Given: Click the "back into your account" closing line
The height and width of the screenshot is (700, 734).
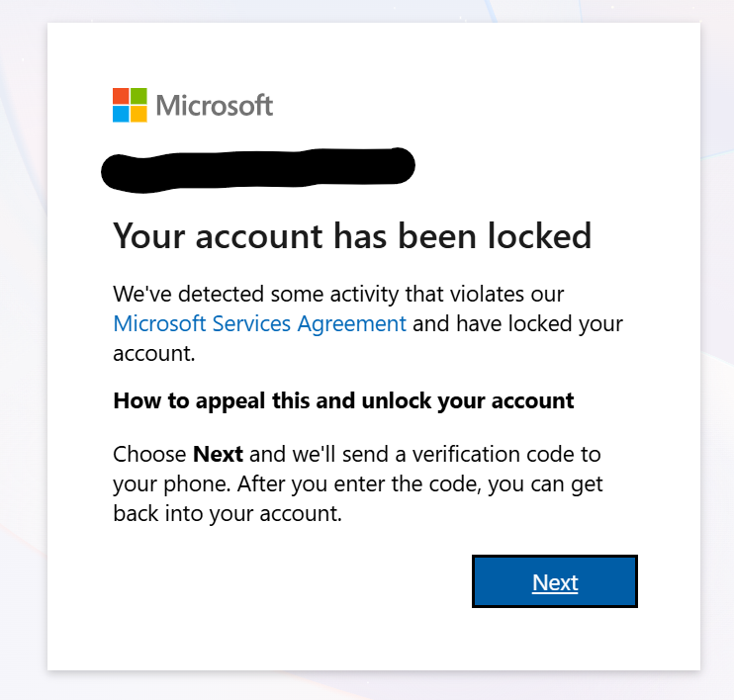Looking at the screenshot, I should (227, 514).
